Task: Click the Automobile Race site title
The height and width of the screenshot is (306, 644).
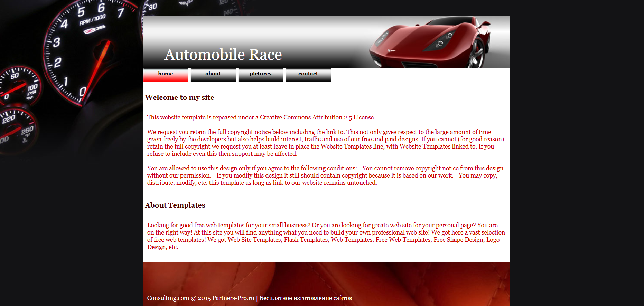Action: click(223, 55)
